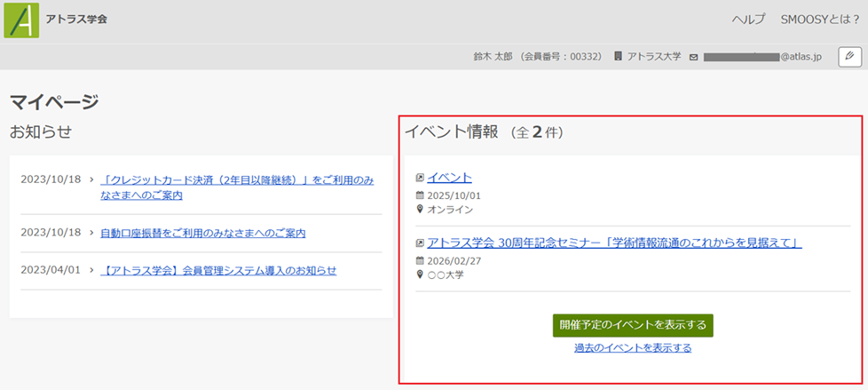The height and width of the screenshot is (390, 868).
Task: Click the ○○大学 venue text
Action: pos(446,275)
